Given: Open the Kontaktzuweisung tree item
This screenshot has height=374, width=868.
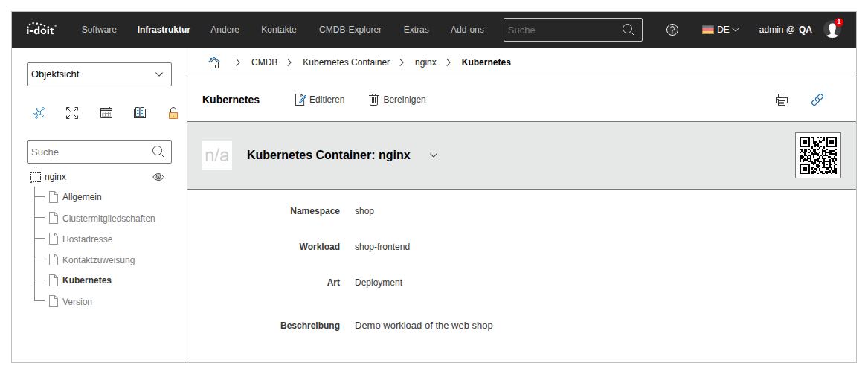Looking at the screenshot, I should point(98,260).
